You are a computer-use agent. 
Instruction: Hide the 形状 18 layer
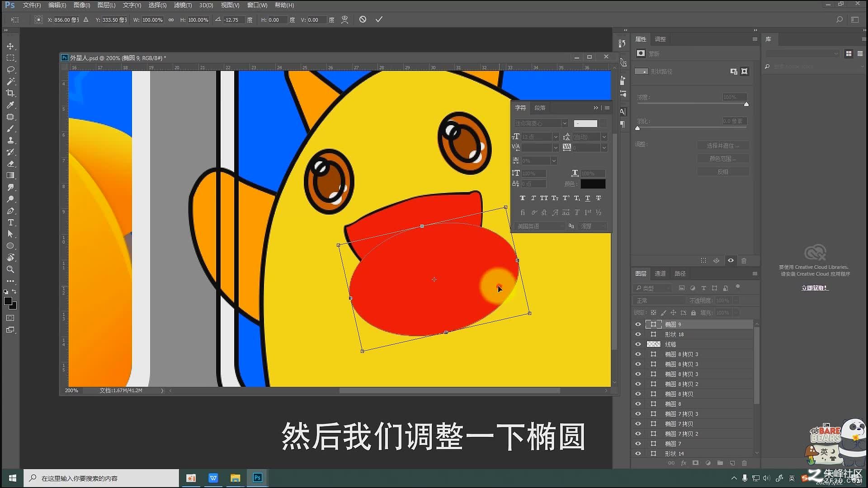[638, 334]
